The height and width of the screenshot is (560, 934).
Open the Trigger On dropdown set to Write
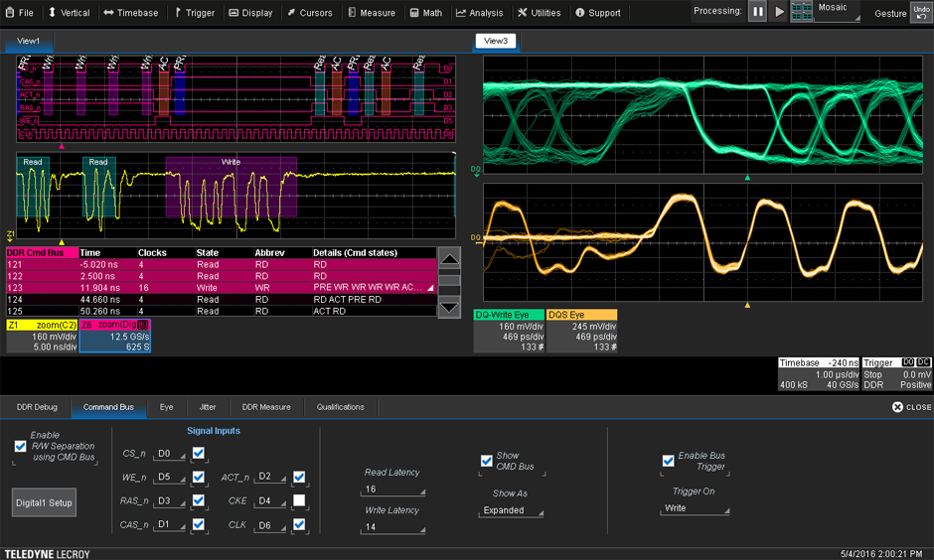coord(695,508)
